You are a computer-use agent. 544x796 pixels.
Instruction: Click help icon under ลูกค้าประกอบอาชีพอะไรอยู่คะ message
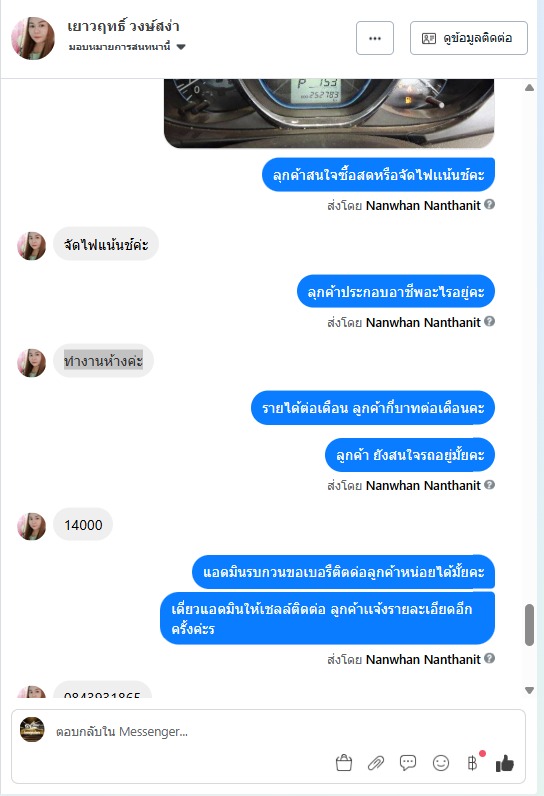click(489, 321)
